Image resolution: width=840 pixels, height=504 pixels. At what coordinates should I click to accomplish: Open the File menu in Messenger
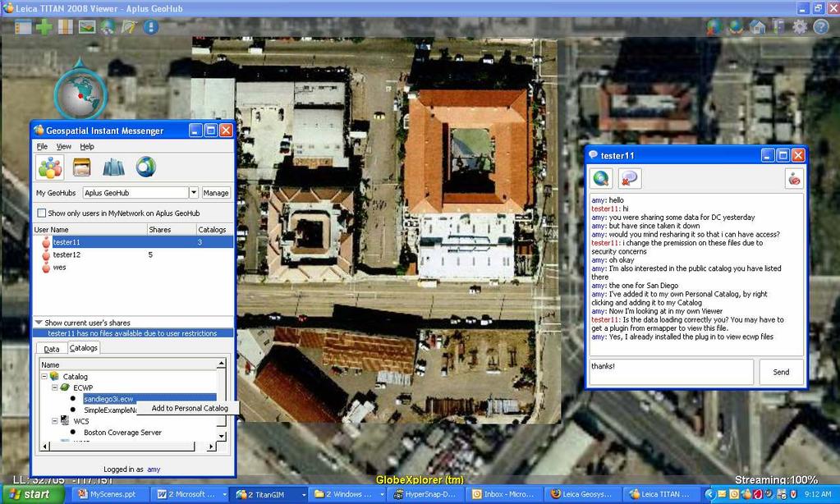pyautogui.click(x=42, y=147)
